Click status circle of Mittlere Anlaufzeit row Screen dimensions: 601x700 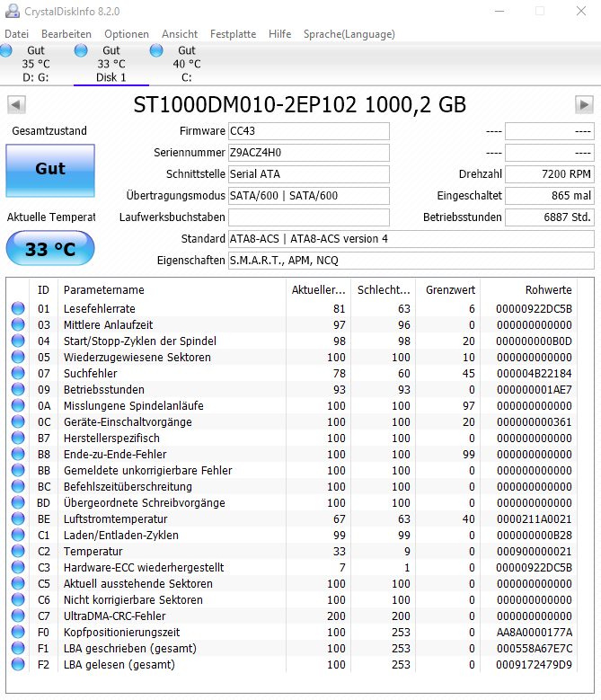point(18,324)
